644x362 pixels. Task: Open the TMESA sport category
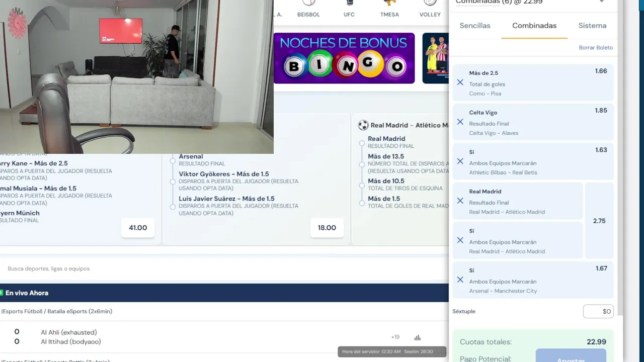(x=389, y=9)
